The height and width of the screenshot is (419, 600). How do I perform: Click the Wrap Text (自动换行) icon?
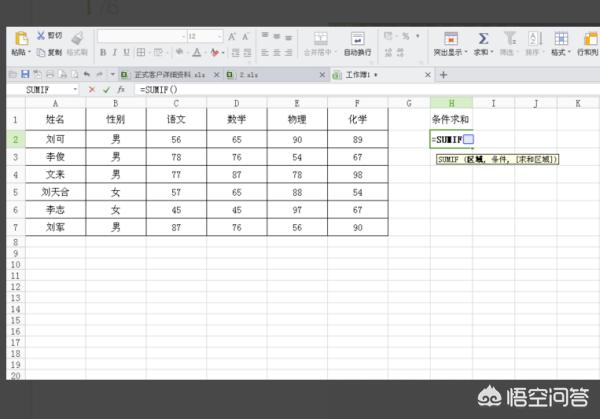pyautogui.click(x=357, y=37)
